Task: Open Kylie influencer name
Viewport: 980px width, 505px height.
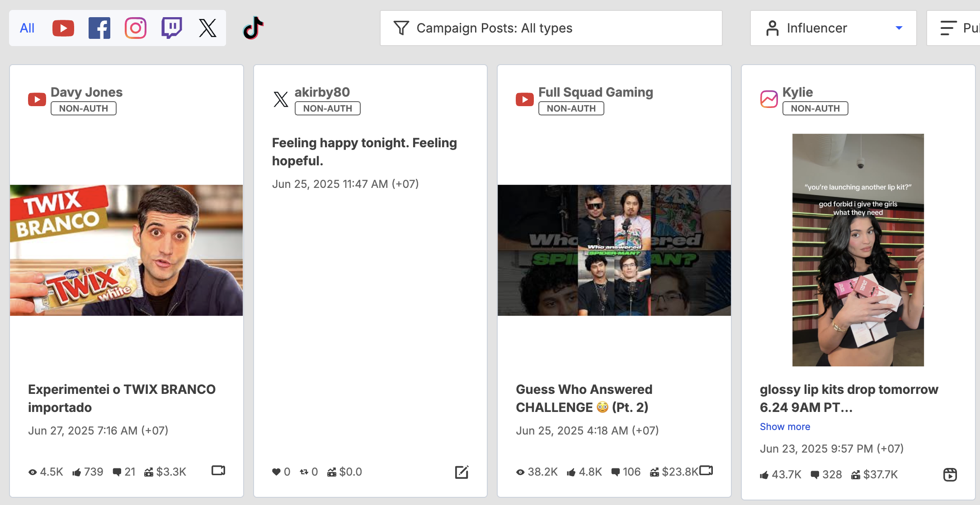Action: pyautogui.click(x=797, y=92)
